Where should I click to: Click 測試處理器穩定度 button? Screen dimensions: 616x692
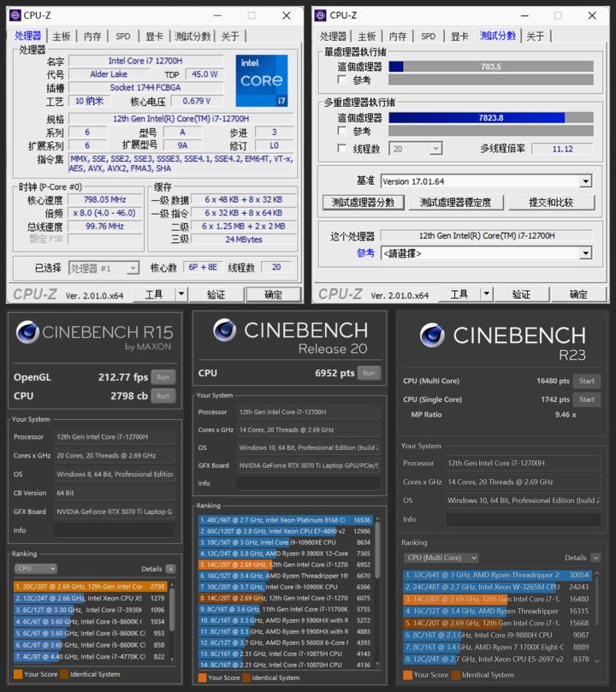click(x=455, y=203)
